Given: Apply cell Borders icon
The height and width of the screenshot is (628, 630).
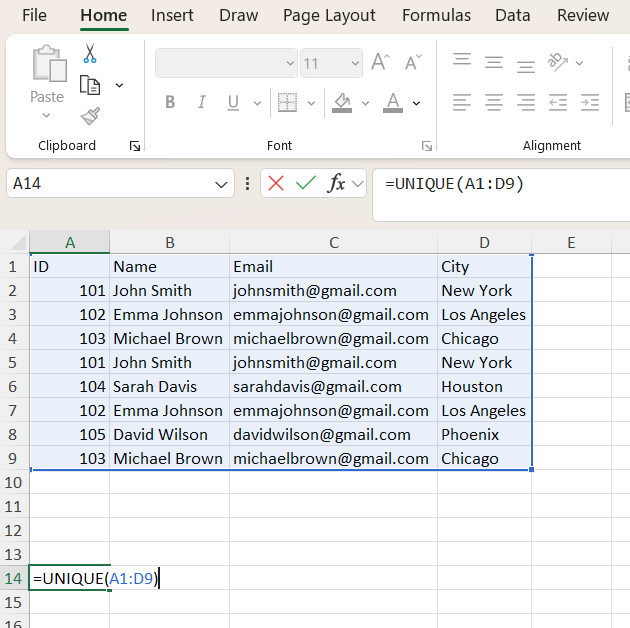Looking at the screenshot, I should tap(287, 102).
